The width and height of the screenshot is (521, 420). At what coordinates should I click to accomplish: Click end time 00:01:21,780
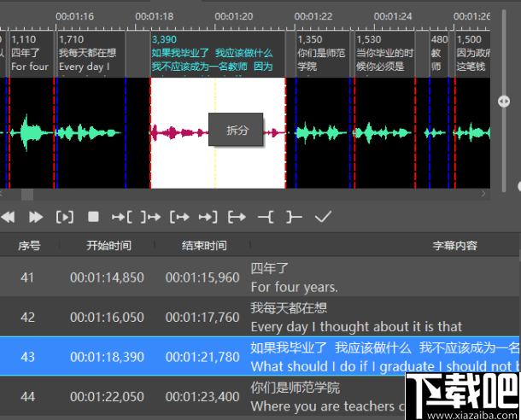click(202, 357)
